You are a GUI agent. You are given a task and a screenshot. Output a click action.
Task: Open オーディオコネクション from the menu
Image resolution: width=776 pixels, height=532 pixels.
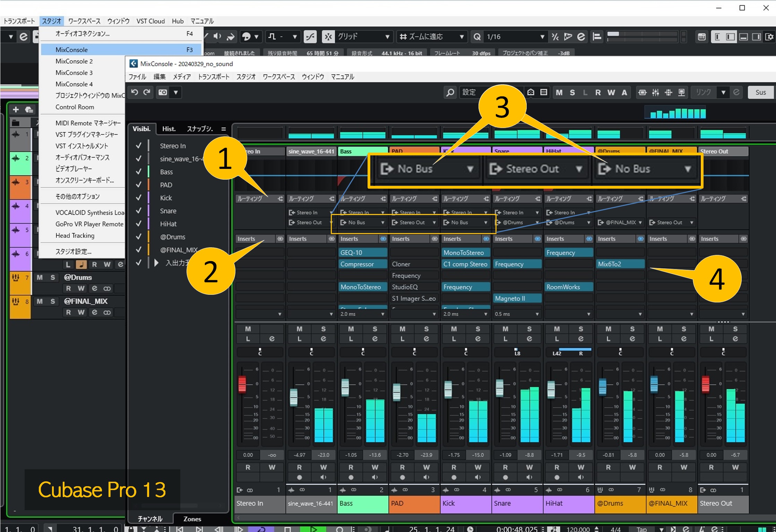coord(83,34)
